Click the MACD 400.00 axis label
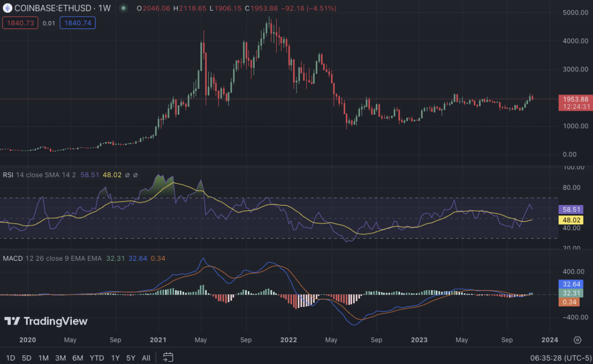Viewport: 593px width, 364px height. (575, 272)
